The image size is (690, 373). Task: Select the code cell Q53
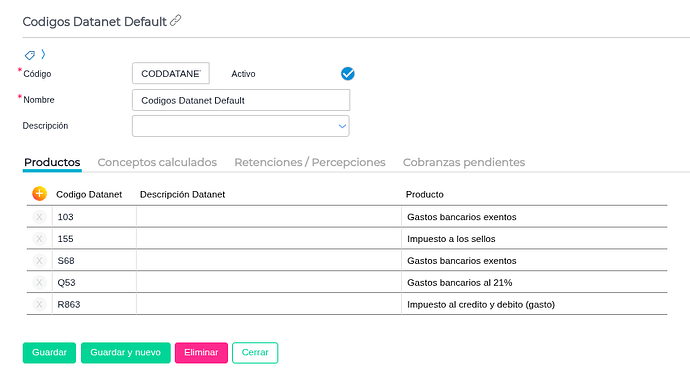[94, 282]
